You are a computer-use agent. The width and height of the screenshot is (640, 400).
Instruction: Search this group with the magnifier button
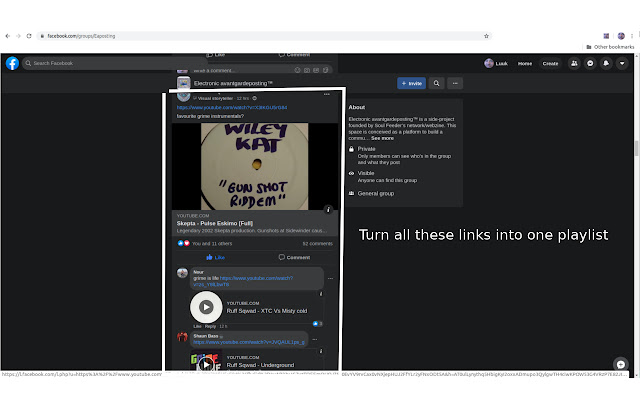click(436, 83)
